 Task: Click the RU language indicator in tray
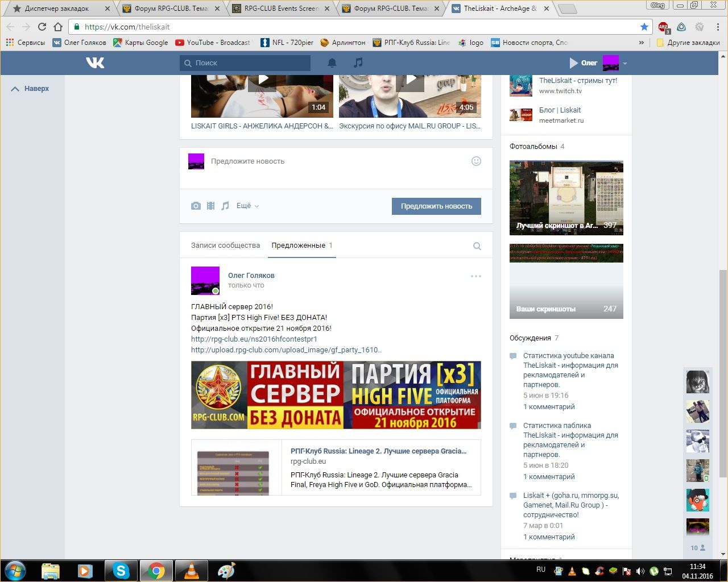(541, 569)
